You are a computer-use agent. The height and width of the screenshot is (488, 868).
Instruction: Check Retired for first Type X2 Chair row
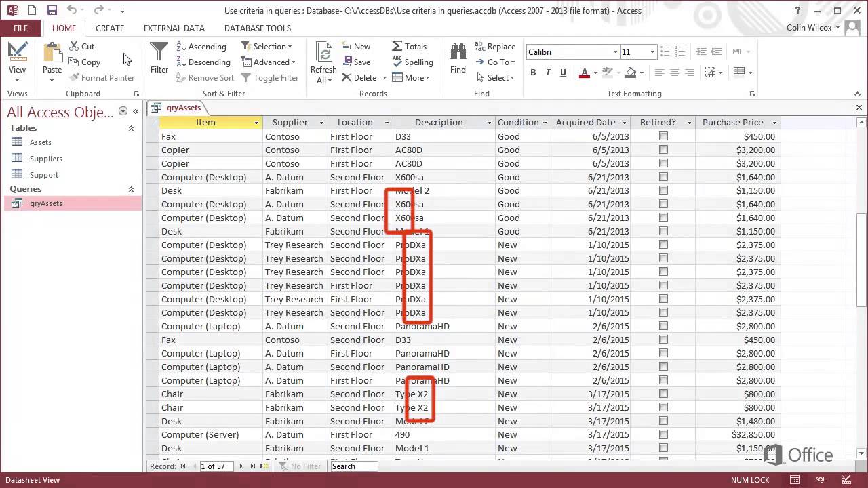click(x=663, y=394)
